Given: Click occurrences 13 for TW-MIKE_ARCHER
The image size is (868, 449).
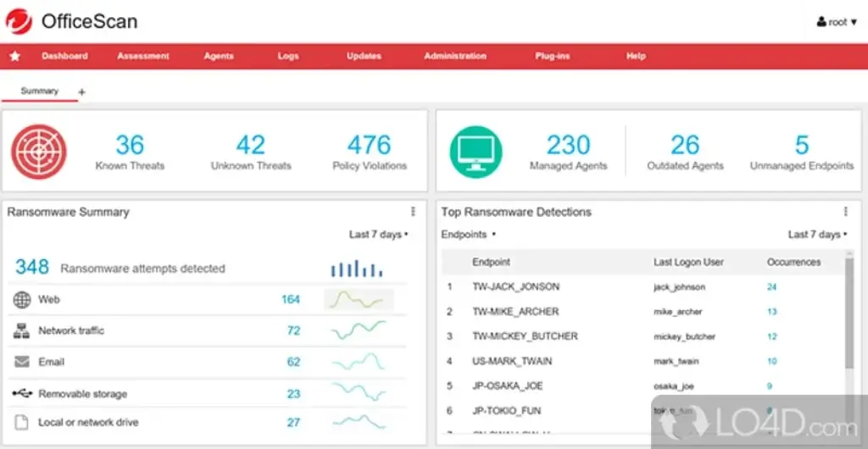Looking at the screenshot, I should [771, 312].
